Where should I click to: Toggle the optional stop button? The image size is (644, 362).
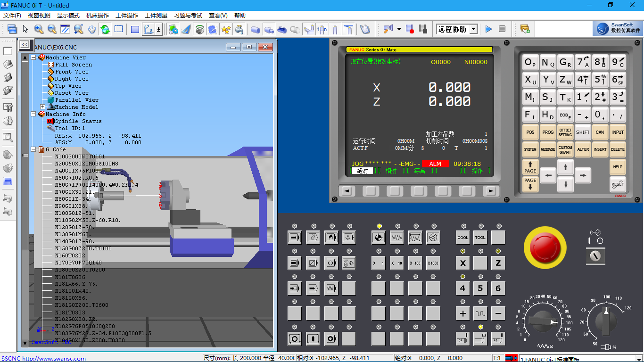coord(331,263)
